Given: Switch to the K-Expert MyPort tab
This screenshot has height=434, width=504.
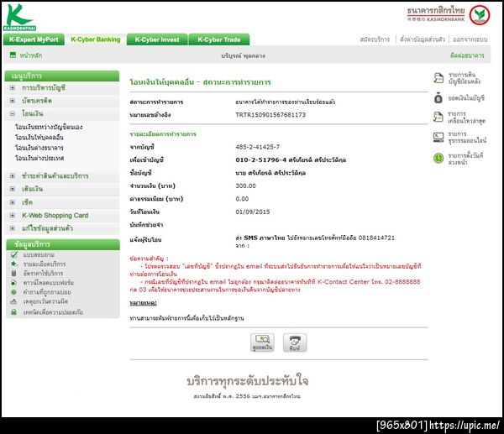Looking at the screenshot, I should 34,39.
